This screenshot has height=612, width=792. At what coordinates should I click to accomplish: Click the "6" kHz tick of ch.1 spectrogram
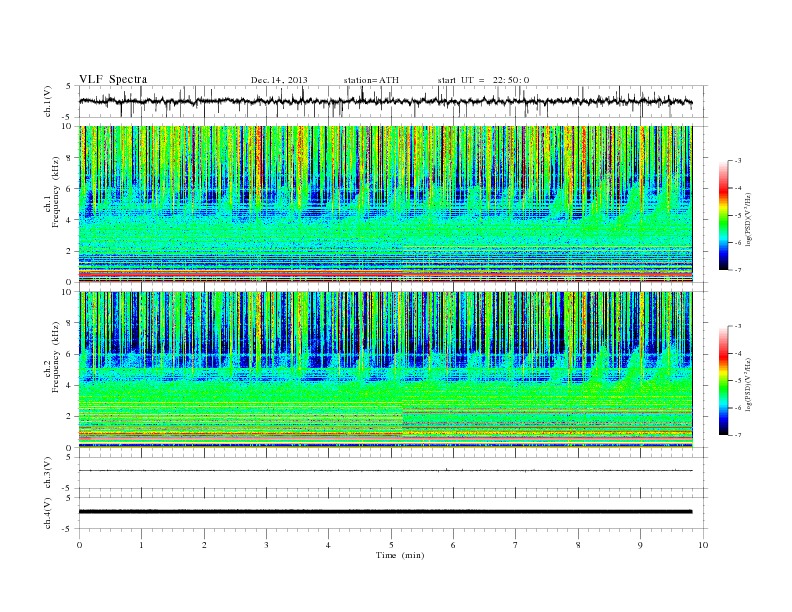coord(69,189)
